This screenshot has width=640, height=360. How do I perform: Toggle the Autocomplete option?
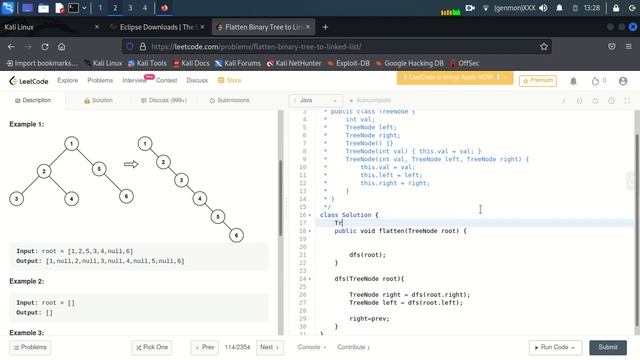click(x=370, y=100)
